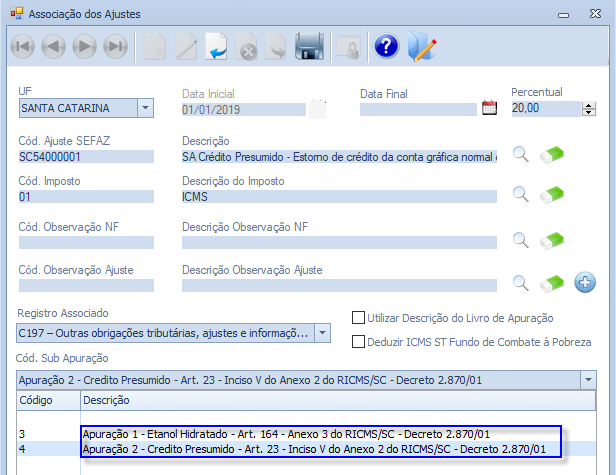This screenshot has height=475, width=616.
Task: Select Apuração 2 - Credito Presumido list row
Action: 314,449
